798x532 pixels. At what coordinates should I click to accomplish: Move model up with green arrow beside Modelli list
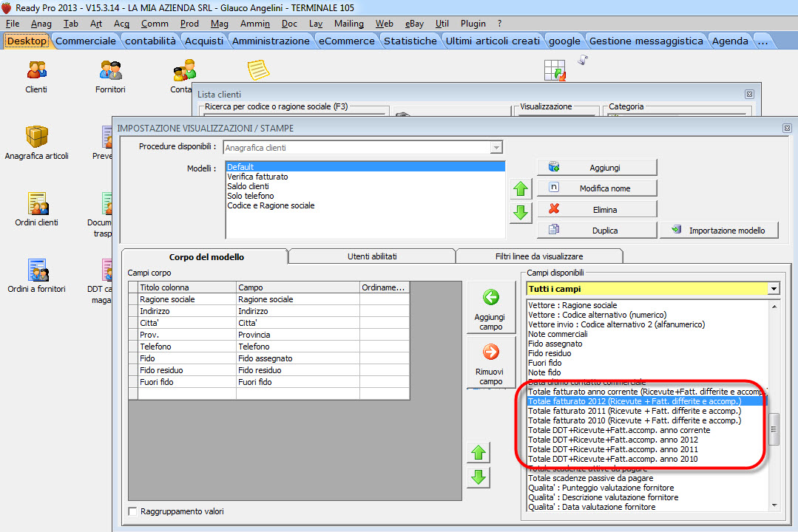point(521,189)
